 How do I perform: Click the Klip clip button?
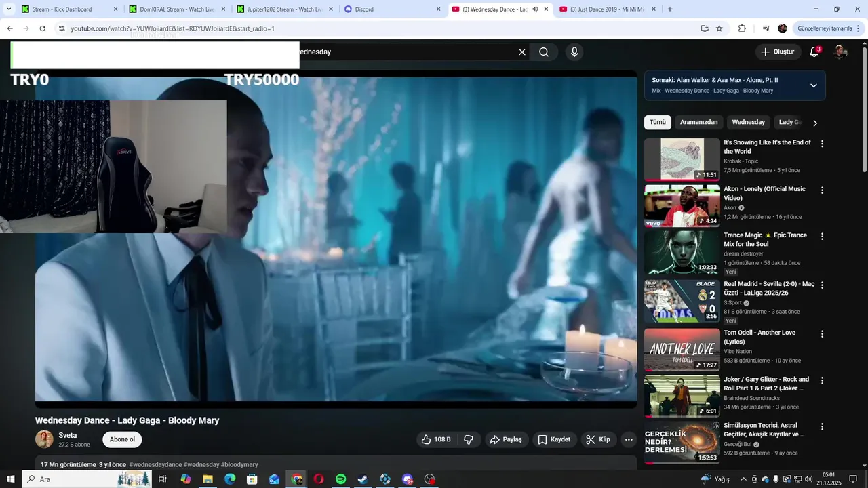tap(597, 439)
